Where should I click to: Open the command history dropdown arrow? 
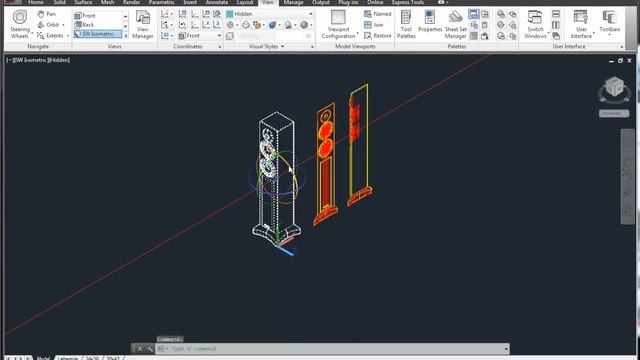(x=506, y=349)
